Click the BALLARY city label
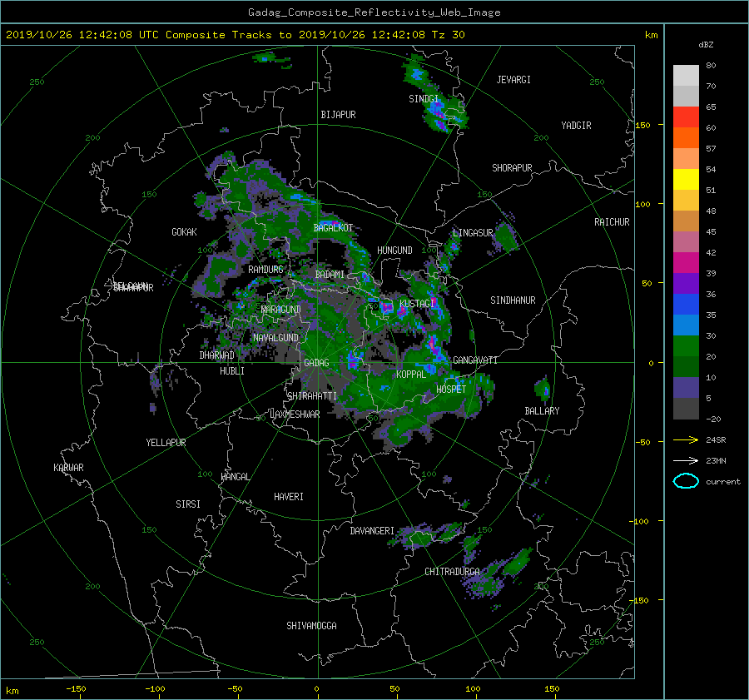The height and width of the screenshot is (700, 749). coord(542,411)
